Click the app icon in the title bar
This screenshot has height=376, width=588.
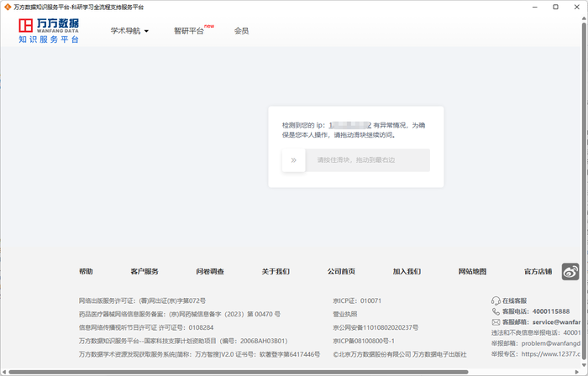click(x=7, y=7)
